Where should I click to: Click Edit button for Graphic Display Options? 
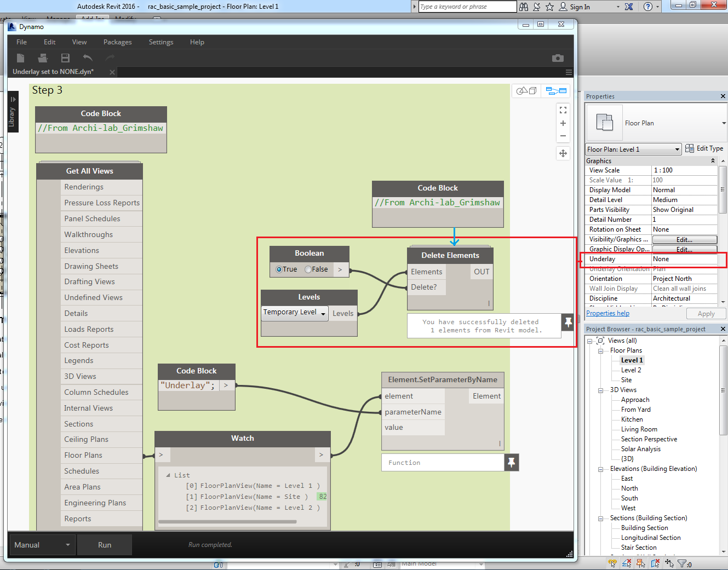tap(684, 249)
